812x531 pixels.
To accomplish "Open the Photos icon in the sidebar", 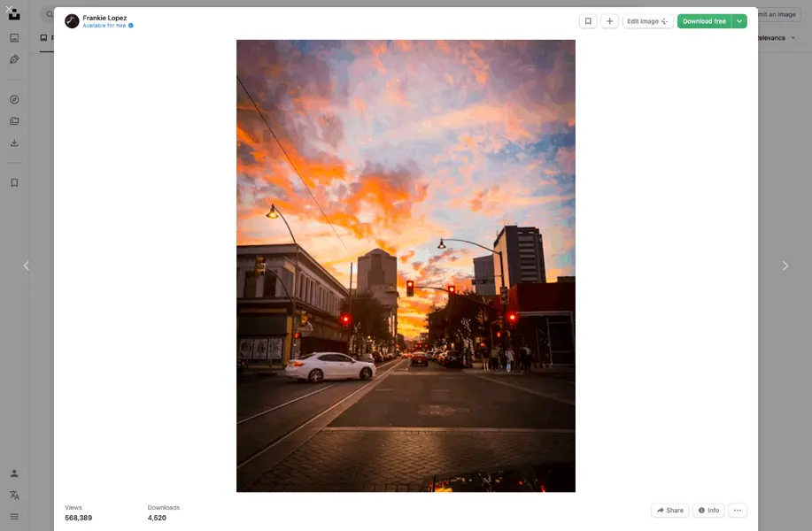I will [14, 38].
